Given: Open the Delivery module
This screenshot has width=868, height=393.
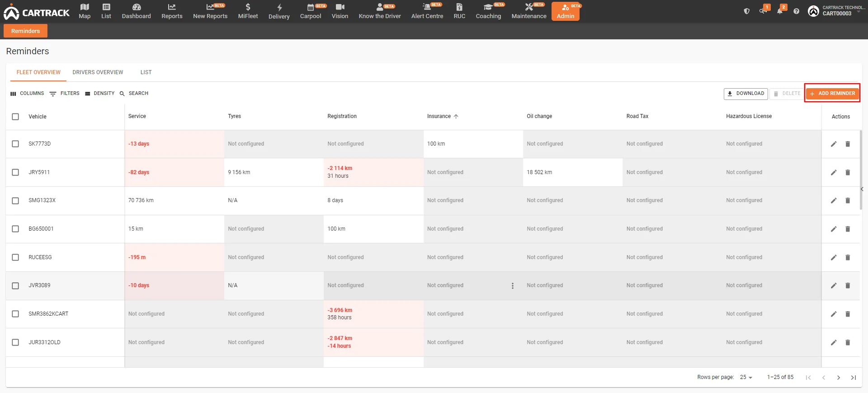Looking at the screenshot, I should click(x=279, y=11).
